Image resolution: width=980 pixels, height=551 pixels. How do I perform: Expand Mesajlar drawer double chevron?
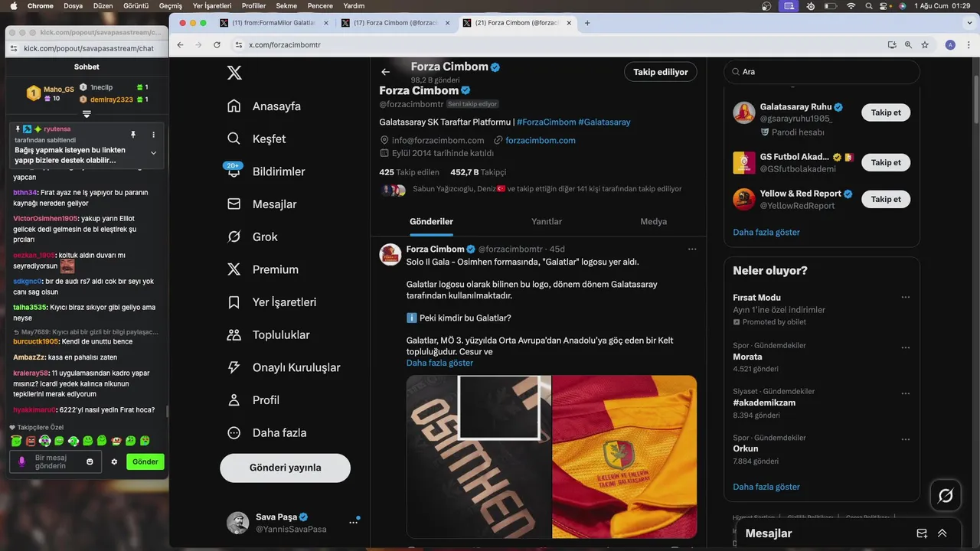pyautogui.click(x=942, y=533)
